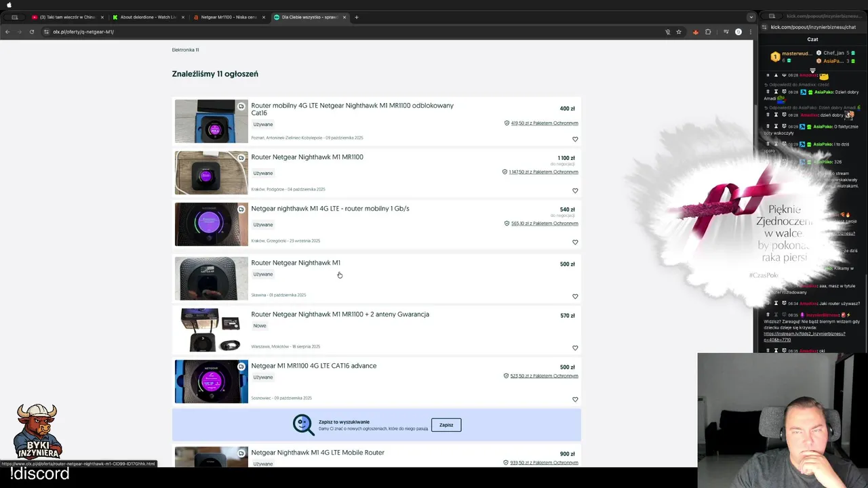
Task: Close the 'About delordione' tab
Action: pyautogui.click(x=182, y=17)
